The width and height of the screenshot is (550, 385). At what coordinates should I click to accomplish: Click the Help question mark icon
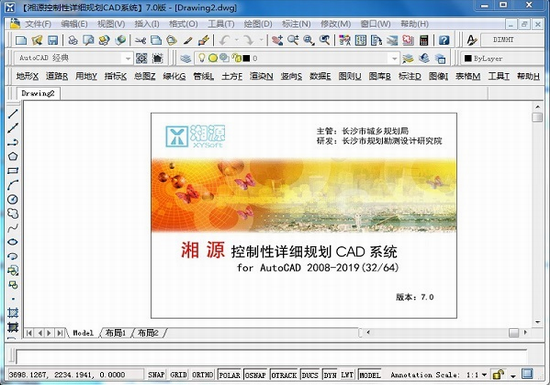pyautogui.click(x=444, y=40)
